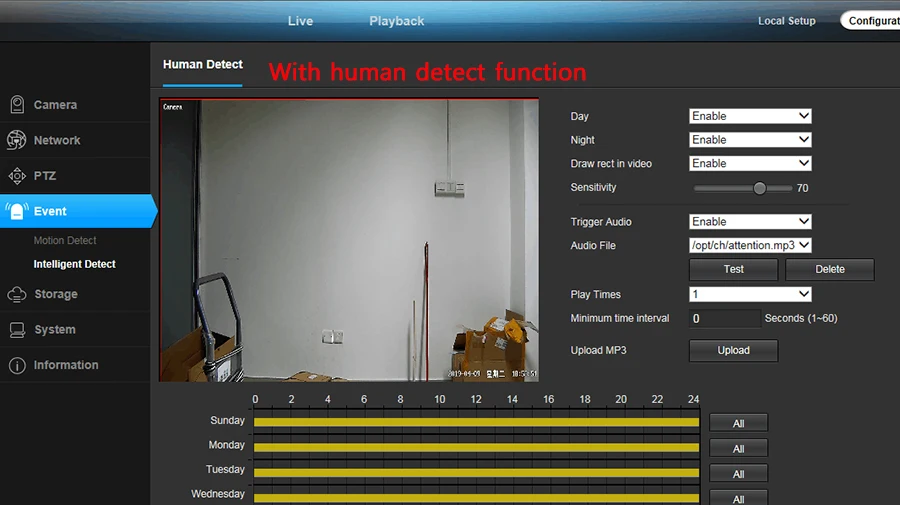Select Intelligent Detect submenu item

[x=75, y=264]
